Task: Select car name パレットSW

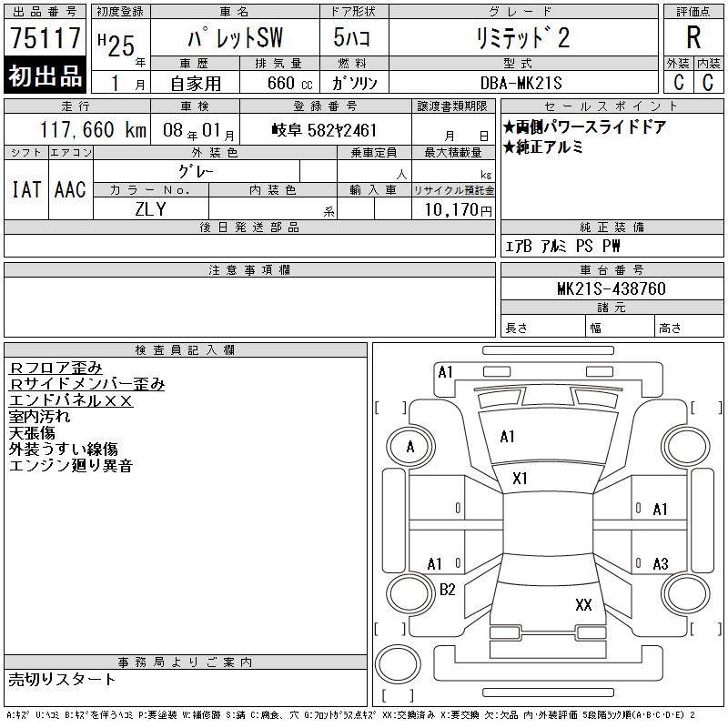Action: (235, 38)
